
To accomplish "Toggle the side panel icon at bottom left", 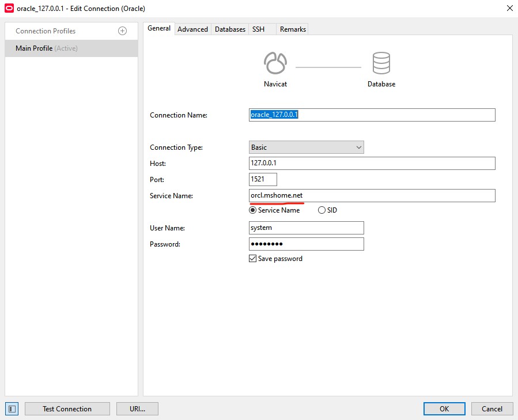I will 12,408.
